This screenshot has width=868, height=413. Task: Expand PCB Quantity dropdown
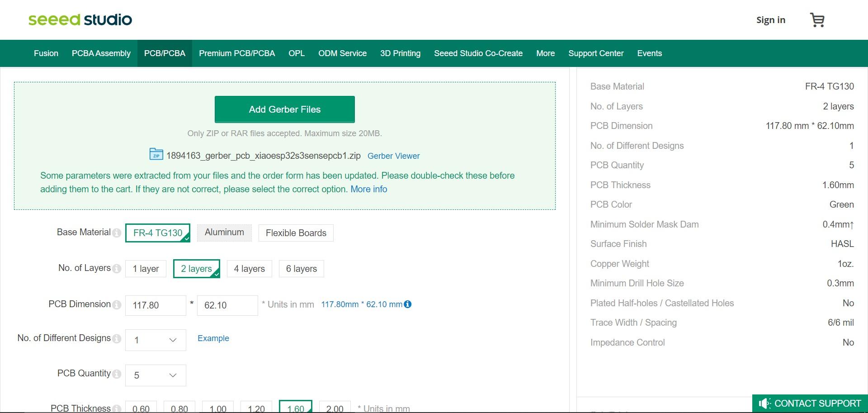[x=156, y=375]
